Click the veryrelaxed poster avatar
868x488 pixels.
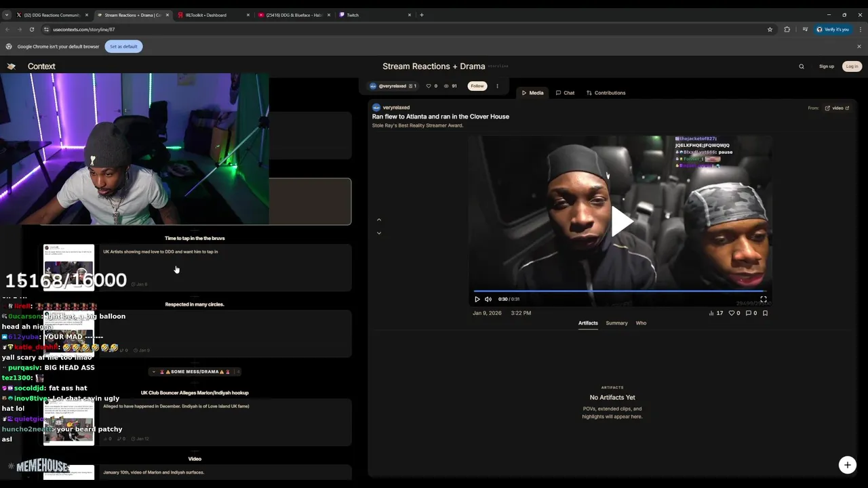click(x=376, y=108)
